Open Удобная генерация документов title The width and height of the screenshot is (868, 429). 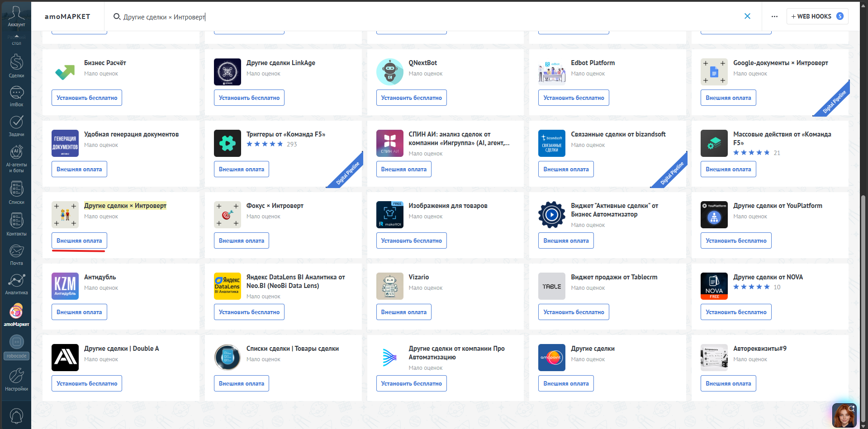(131, 134)
